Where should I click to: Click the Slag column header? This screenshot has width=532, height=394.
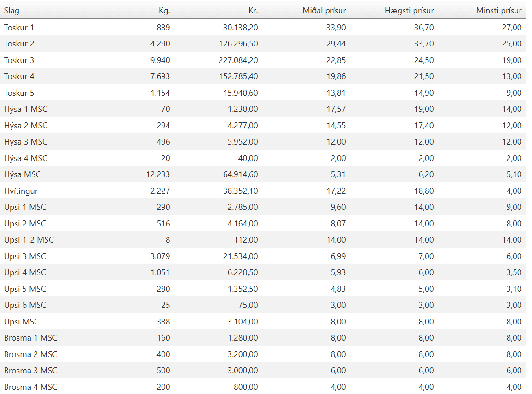(12, 11)
